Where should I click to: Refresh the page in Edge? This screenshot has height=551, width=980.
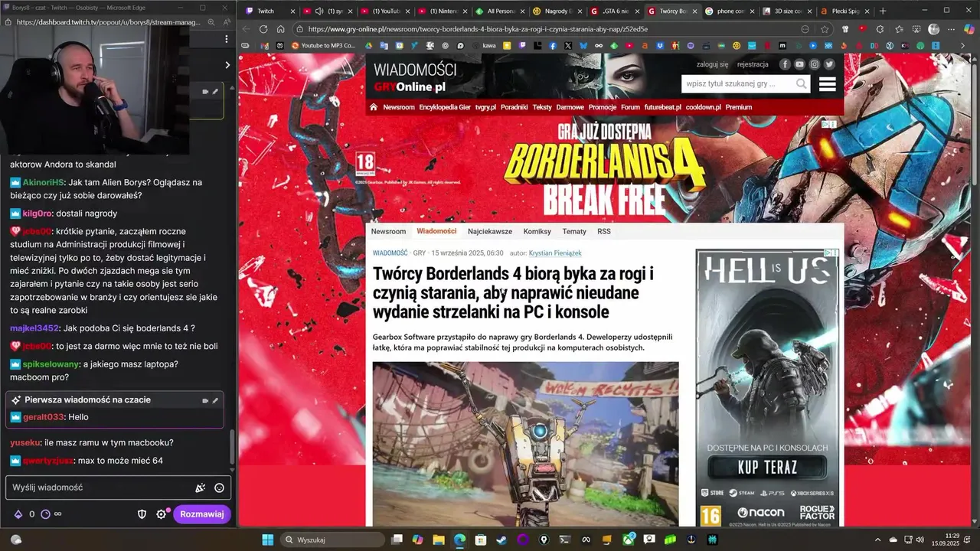click(x=263, y=29)
